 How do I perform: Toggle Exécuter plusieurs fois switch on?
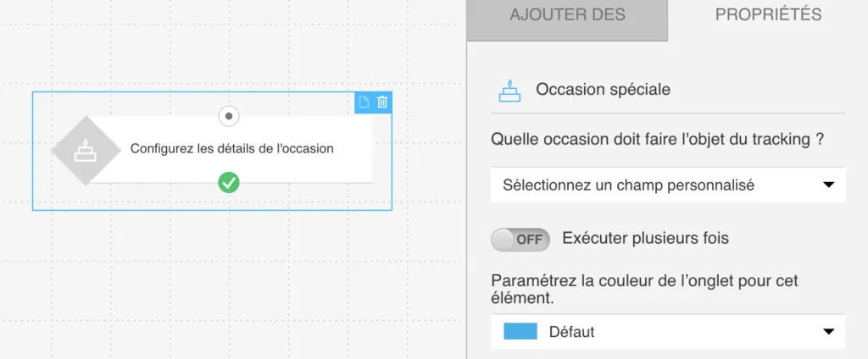tap(520, 240)
